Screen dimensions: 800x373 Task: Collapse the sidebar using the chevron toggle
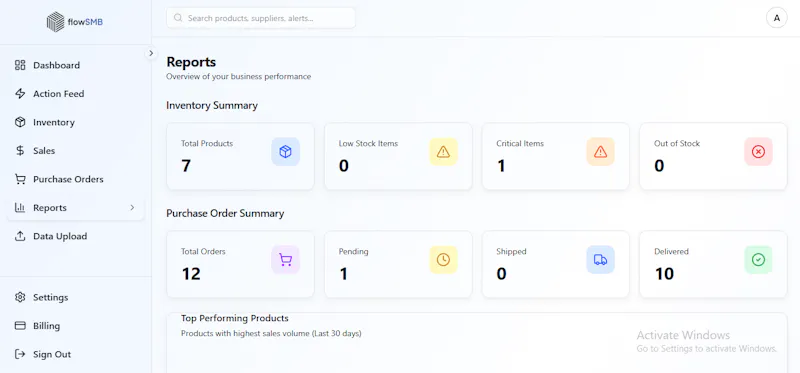151,53
